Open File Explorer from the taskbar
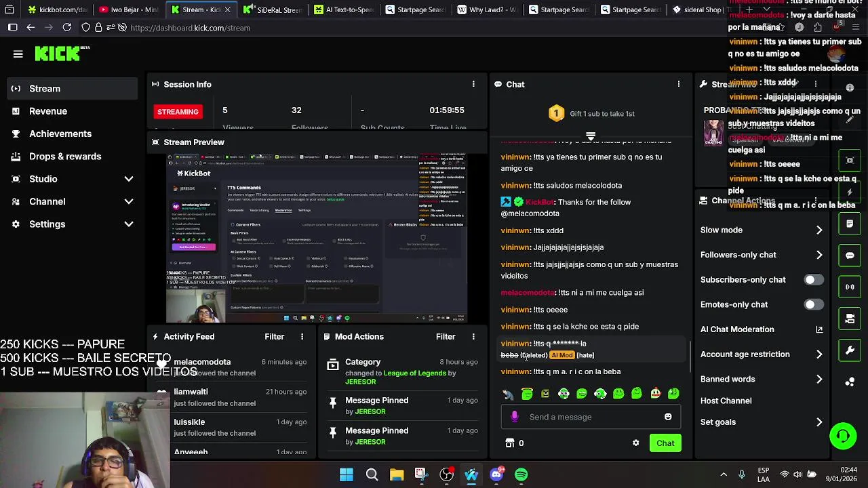The width and height of the screenshot is (868, 488). point(397,474)
